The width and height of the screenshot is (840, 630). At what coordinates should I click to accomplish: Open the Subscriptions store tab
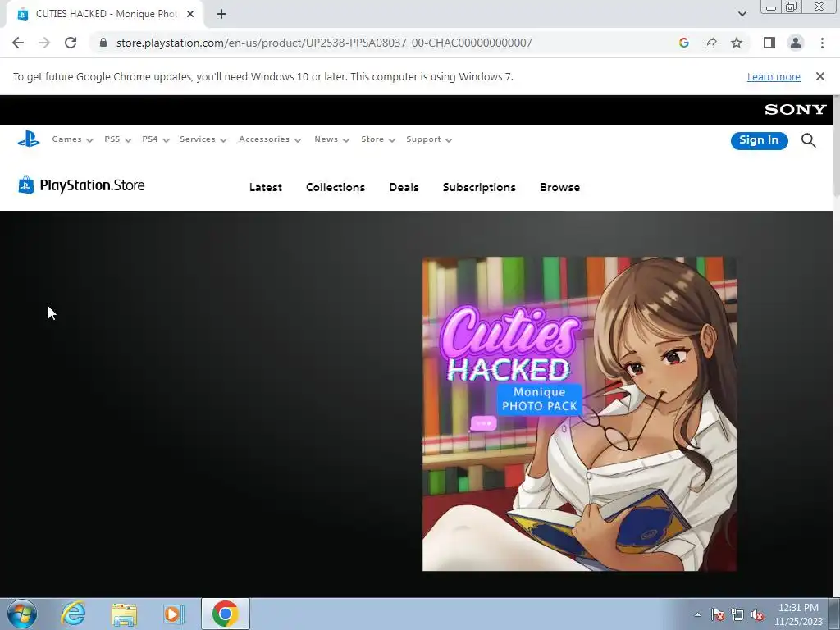479,188
